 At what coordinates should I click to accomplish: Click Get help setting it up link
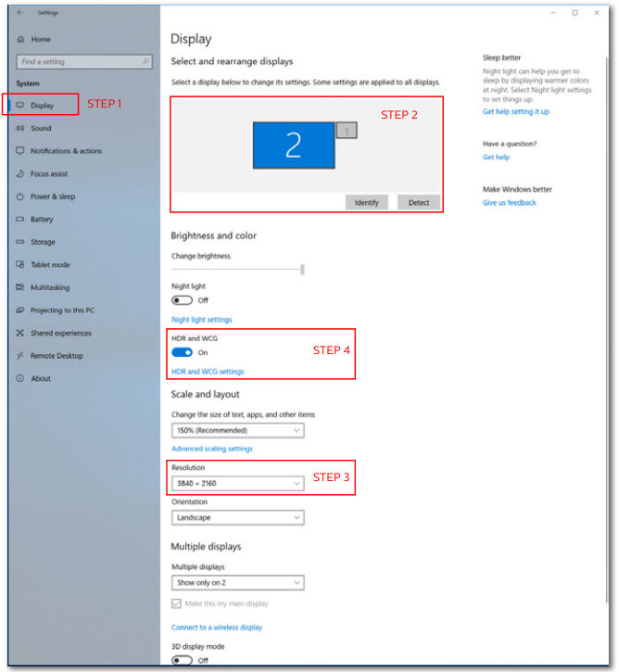(516, 111)
